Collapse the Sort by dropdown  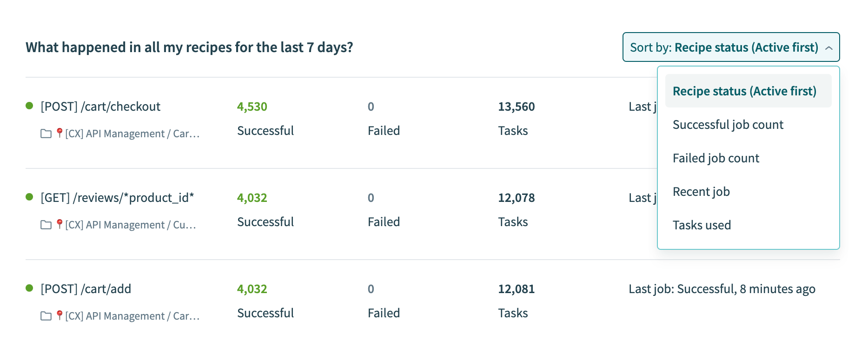pyautogui.click(x=730, y=47)
